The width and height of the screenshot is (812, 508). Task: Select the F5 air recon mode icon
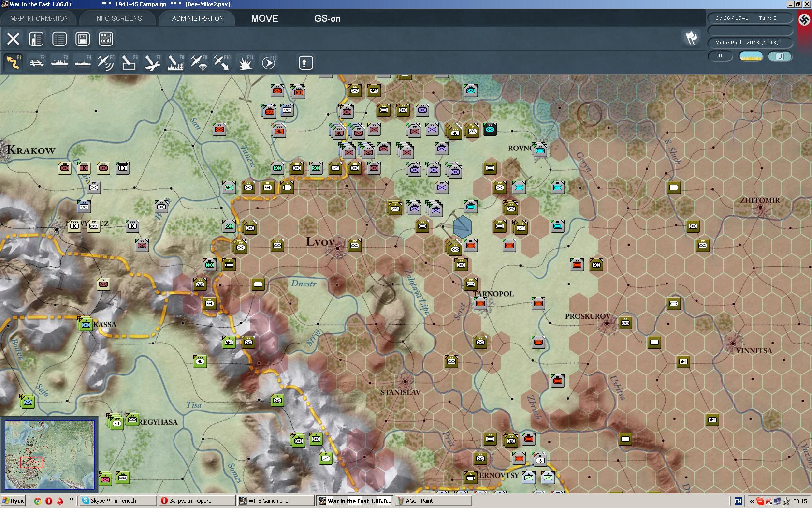(106, 62)
